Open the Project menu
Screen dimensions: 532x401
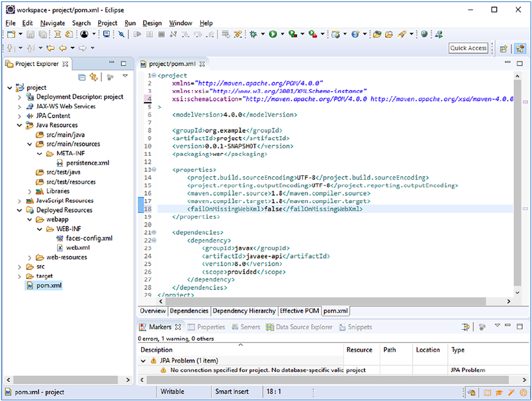tap(107, 23)
